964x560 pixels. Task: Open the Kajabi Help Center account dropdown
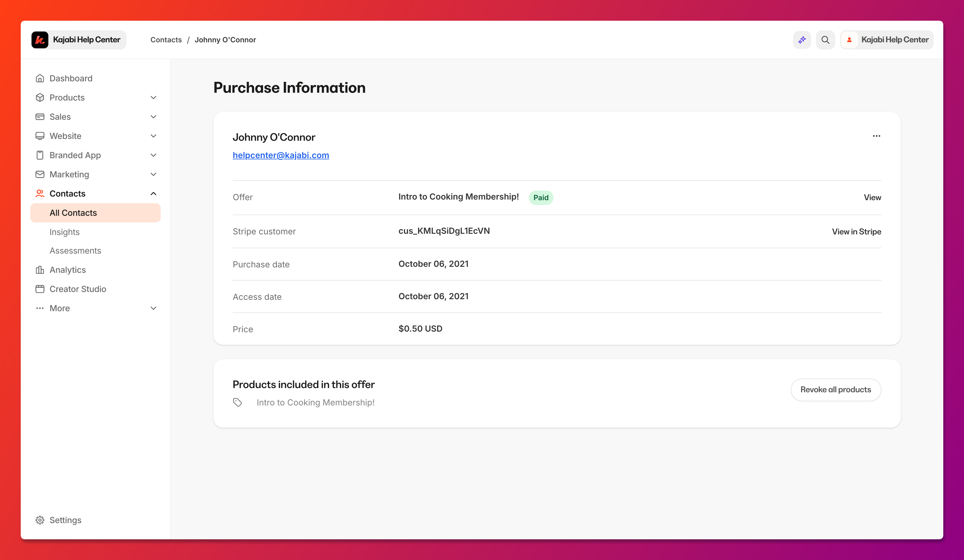click(887, 40)
